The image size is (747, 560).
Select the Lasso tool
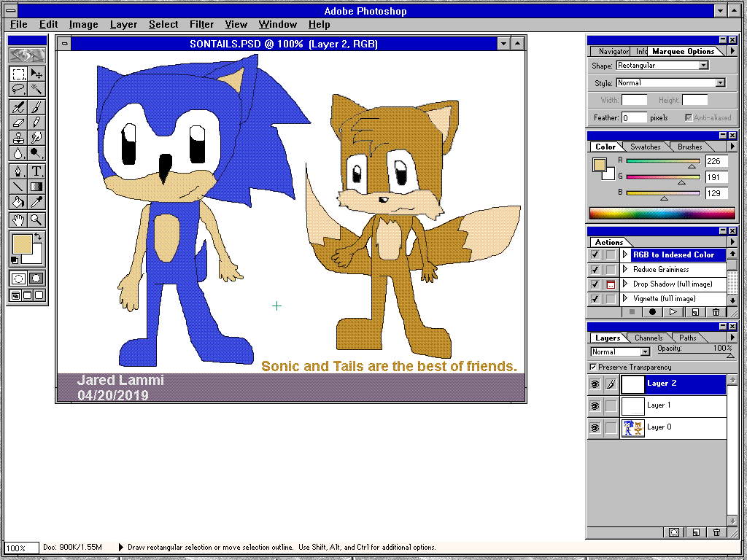(x=18, y=89)
